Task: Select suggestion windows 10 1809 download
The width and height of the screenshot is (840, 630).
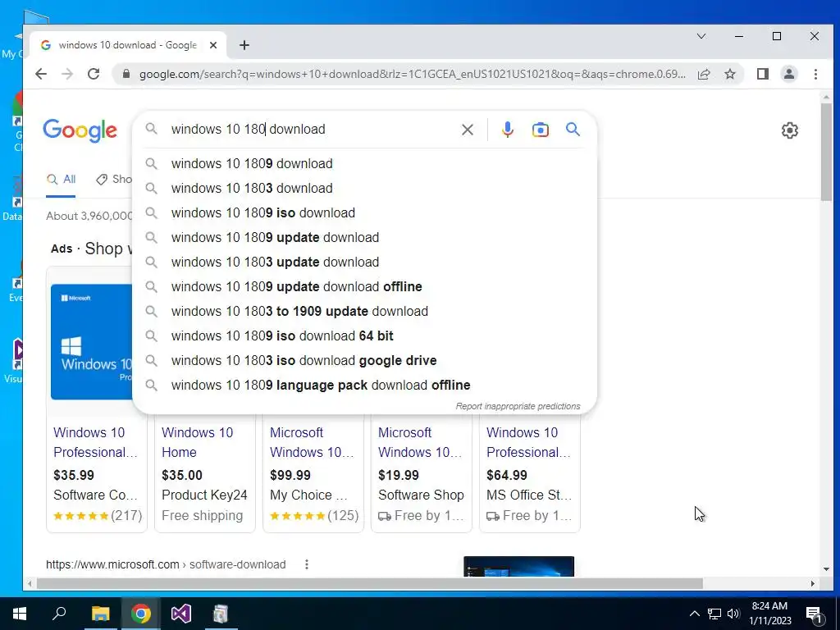Action: coord(364,163)
